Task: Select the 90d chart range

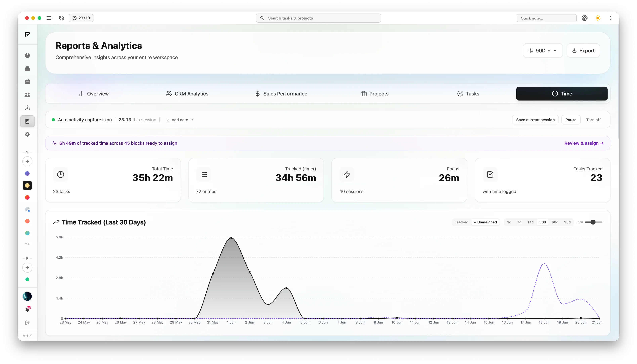Action: click(x=567, y=222)
